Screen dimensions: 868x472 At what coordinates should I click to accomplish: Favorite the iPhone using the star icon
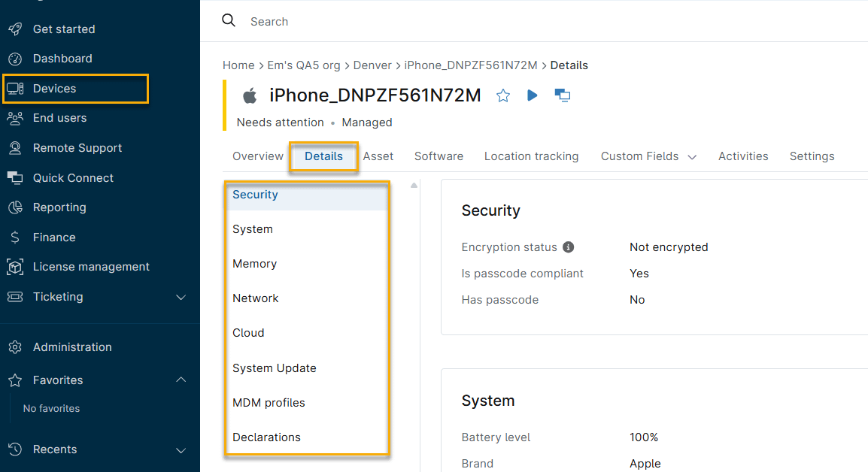click(502, 95)
